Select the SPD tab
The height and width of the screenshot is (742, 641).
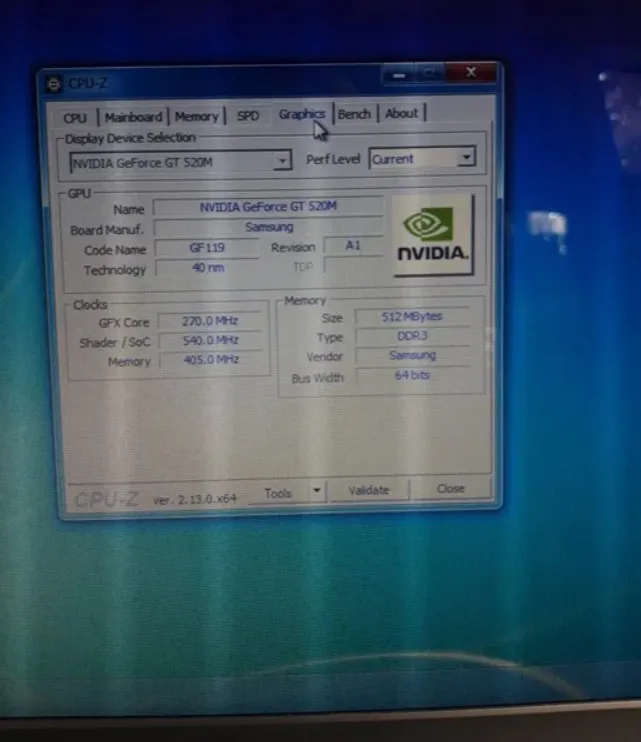[x=248, y=116]
